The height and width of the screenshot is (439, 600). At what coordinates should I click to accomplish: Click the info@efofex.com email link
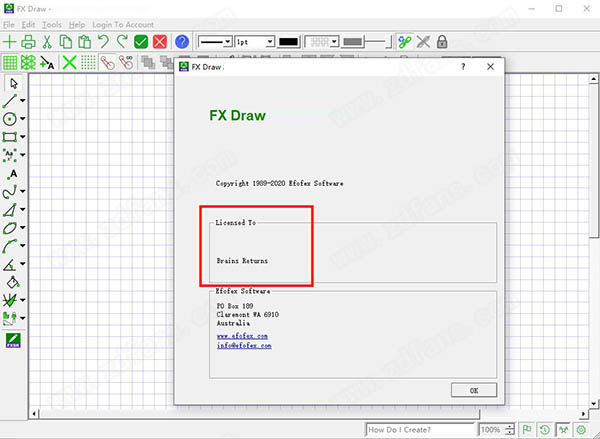tap(244, 345)
